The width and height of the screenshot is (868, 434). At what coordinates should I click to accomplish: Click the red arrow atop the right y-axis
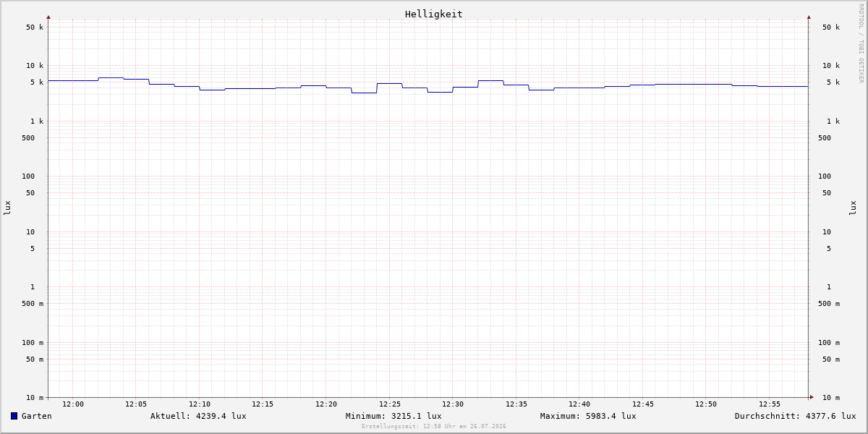[x=809, y=17]
